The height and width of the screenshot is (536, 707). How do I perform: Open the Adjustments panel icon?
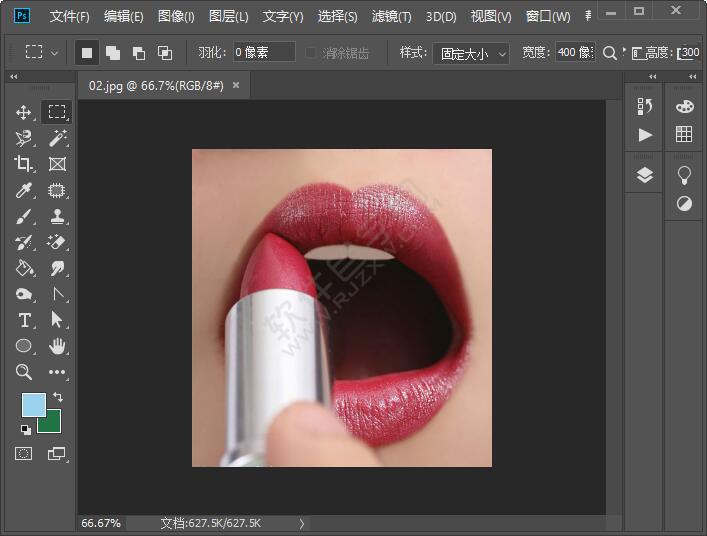(684, 204)
